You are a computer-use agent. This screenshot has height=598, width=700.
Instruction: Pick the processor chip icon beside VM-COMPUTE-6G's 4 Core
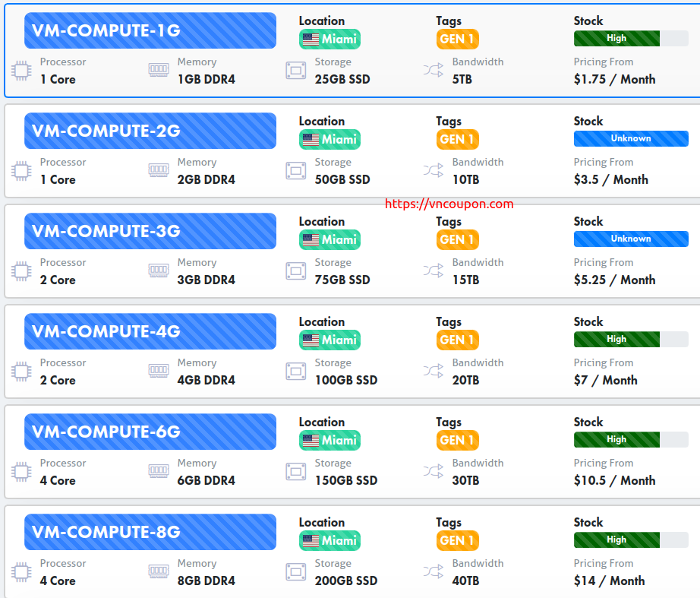21,471
